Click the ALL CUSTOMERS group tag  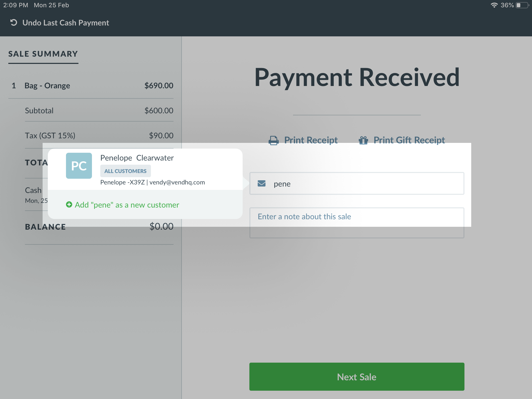(x=125, y=171)
